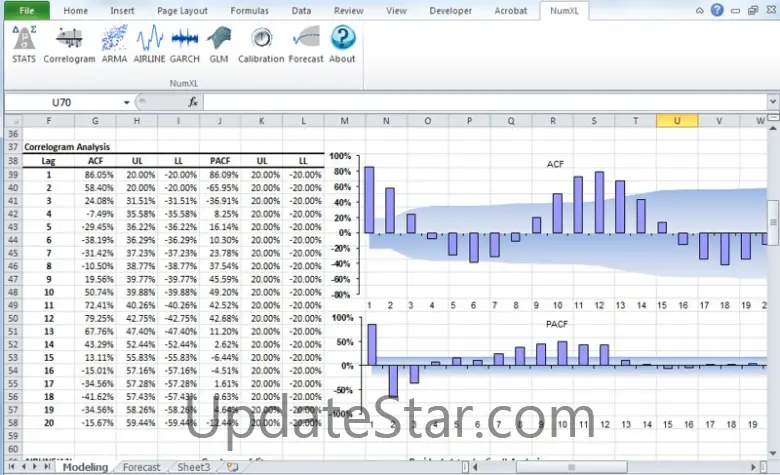The height and width of the screenshot is (475, 780).
Task: Click the Excel Help question mark icon
Action: (x=718, y=11)
